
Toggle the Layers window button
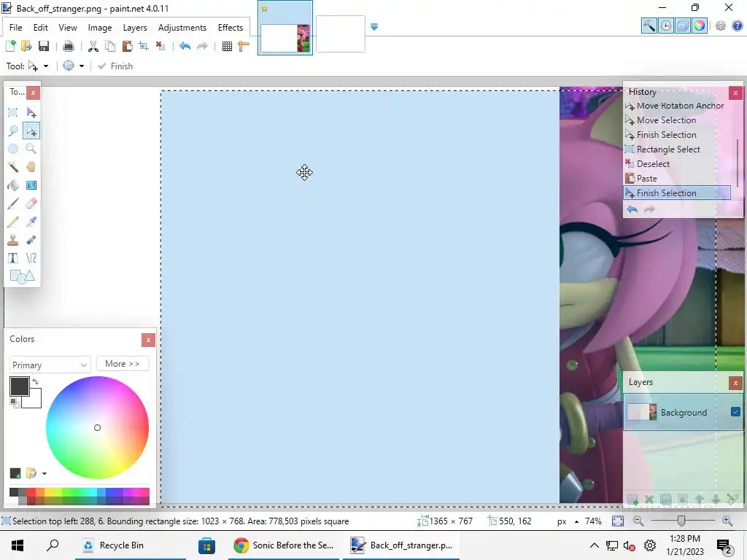[x=683, y=26]
